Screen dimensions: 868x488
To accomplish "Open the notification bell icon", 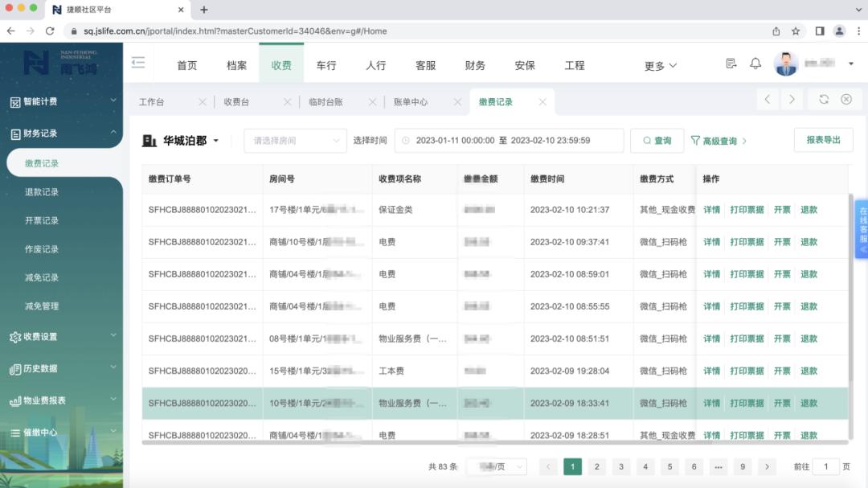I will click(755, 63).
